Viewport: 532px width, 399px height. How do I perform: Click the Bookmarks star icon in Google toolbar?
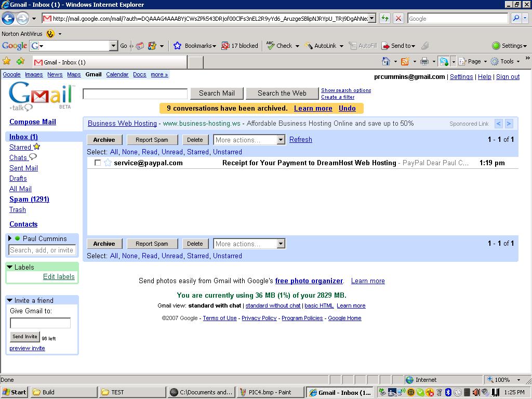click(177, 46)
